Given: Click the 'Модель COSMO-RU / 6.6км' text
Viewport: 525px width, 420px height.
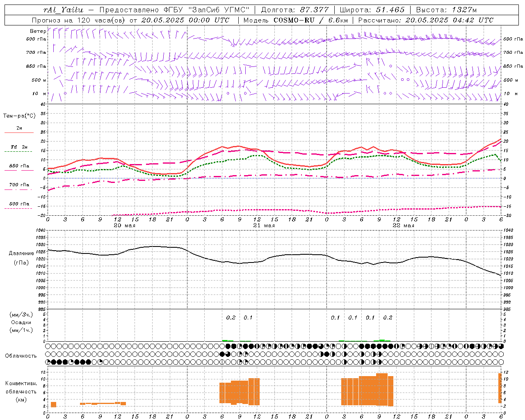Looking at the screenshot, I should coord(296,20).
